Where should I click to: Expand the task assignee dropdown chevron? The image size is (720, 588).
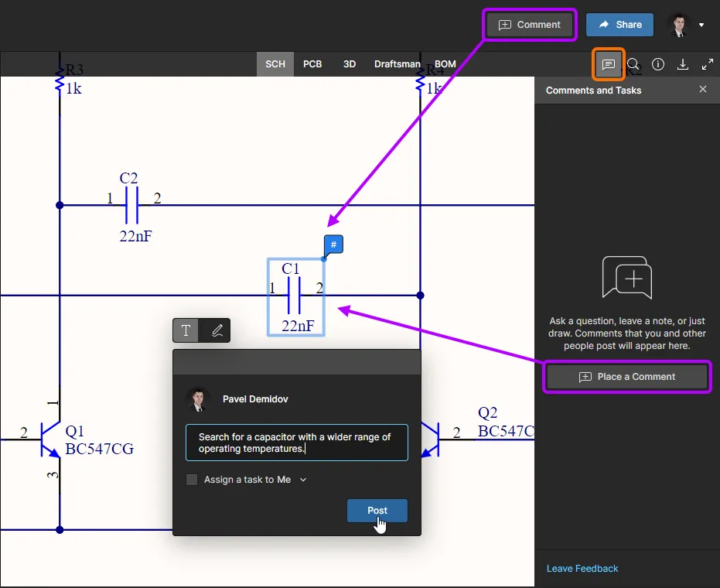click(x=302, y=480)
